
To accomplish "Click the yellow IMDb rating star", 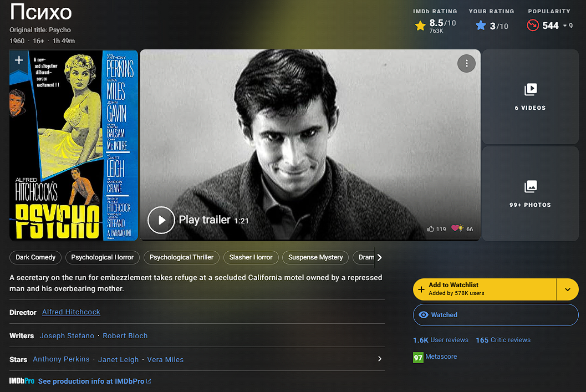I will coord(420,26).
